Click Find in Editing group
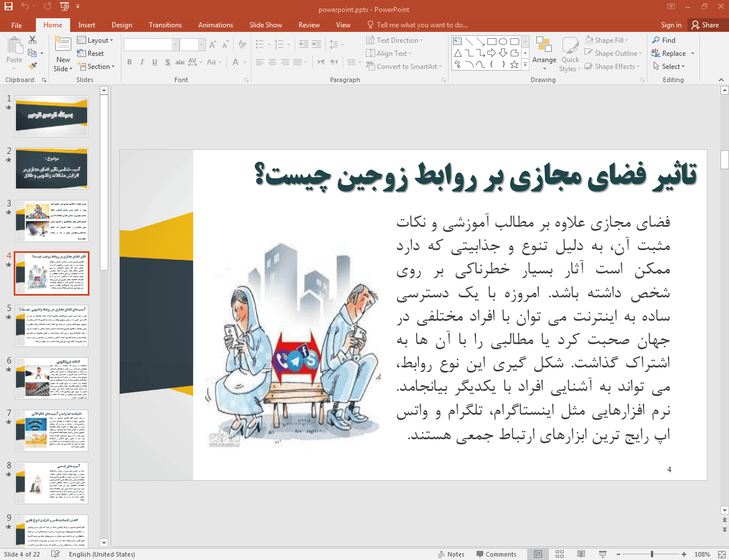 (664, 40)
